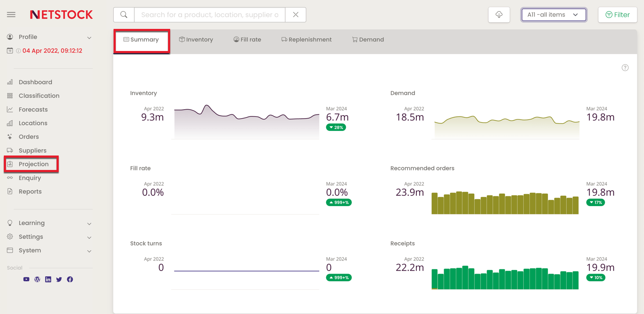Open the All - all items dropdown
This screenshot has width=644, height=314.
[553, 15]
